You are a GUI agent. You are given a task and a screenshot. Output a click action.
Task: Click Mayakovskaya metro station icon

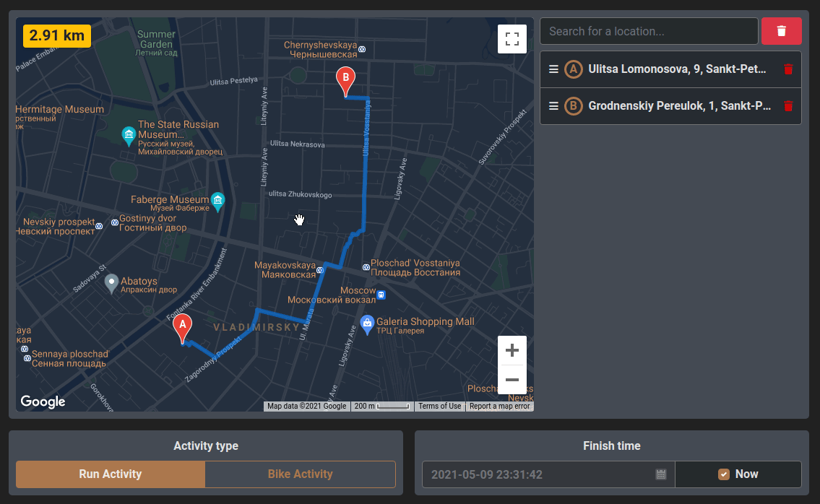(320, 270)
